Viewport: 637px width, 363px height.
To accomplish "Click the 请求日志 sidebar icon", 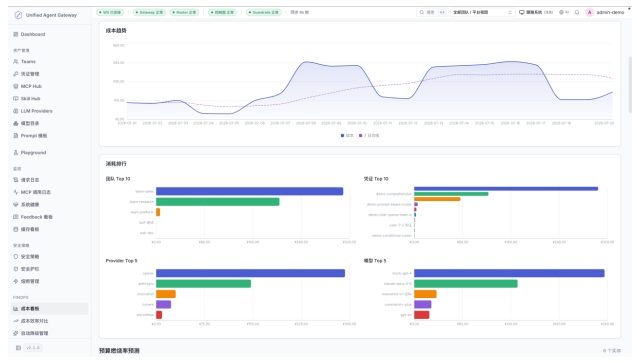I will pos(16,180).
